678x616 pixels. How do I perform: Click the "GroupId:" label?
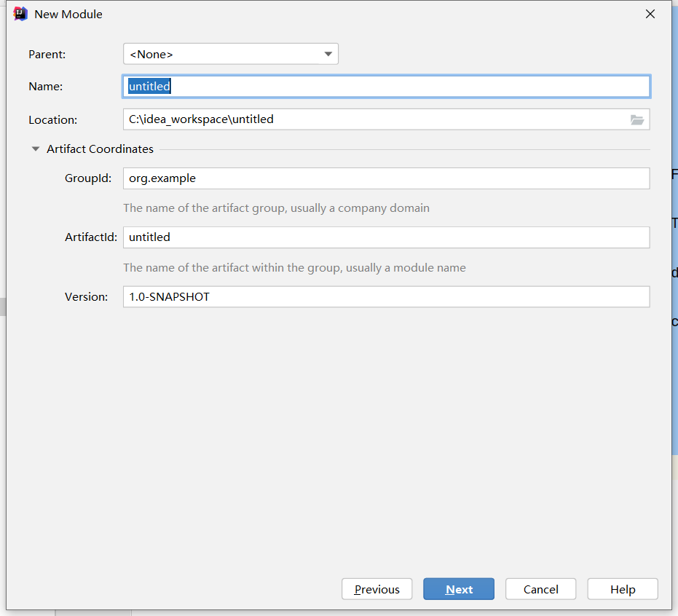88,178
